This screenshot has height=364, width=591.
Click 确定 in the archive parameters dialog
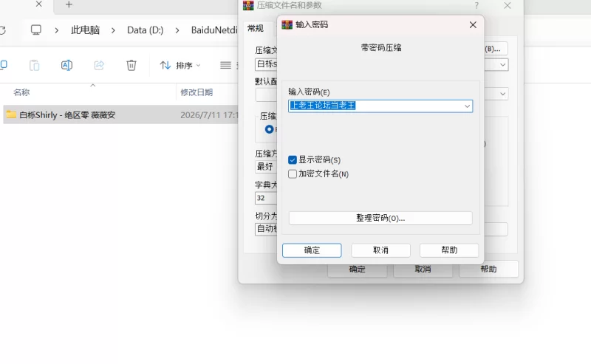pos(358,269)
